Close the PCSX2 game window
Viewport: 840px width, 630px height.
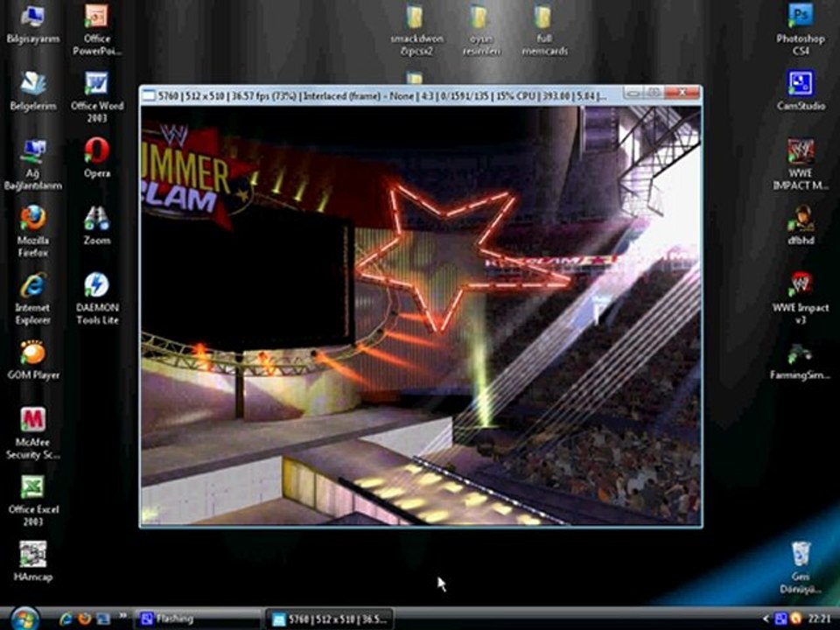682,94
